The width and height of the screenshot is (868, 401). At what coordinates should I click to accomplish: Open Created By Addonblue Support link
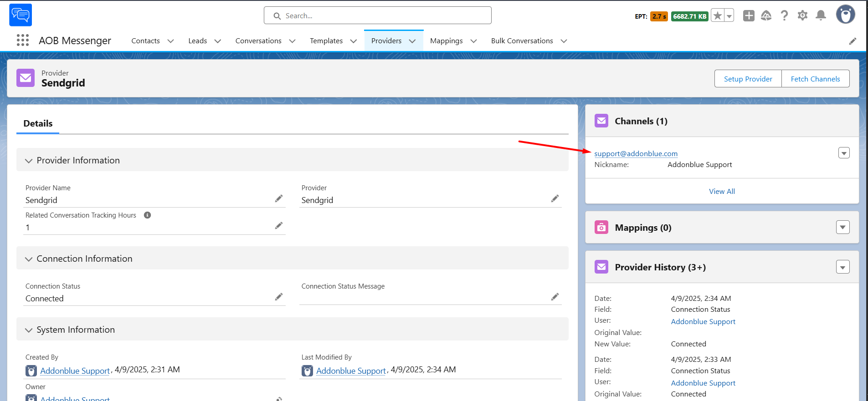[75, 371]
